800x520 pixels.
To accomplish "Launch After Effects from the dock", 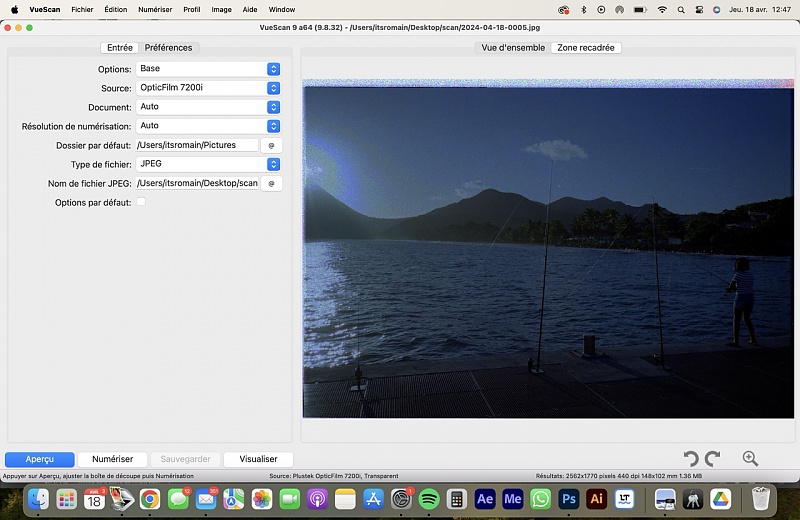I will (x=485, y=498).
